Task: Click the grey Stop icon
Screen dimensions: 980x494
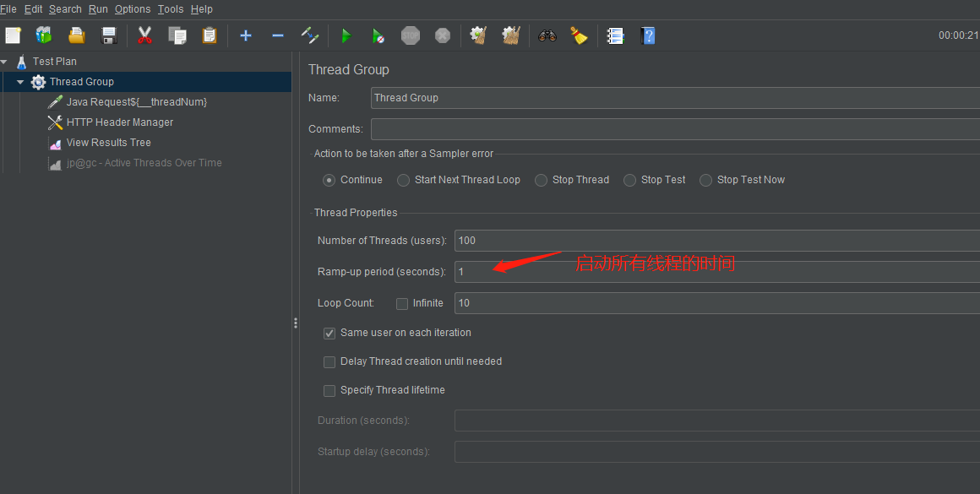Action: [x=411, y=35]
